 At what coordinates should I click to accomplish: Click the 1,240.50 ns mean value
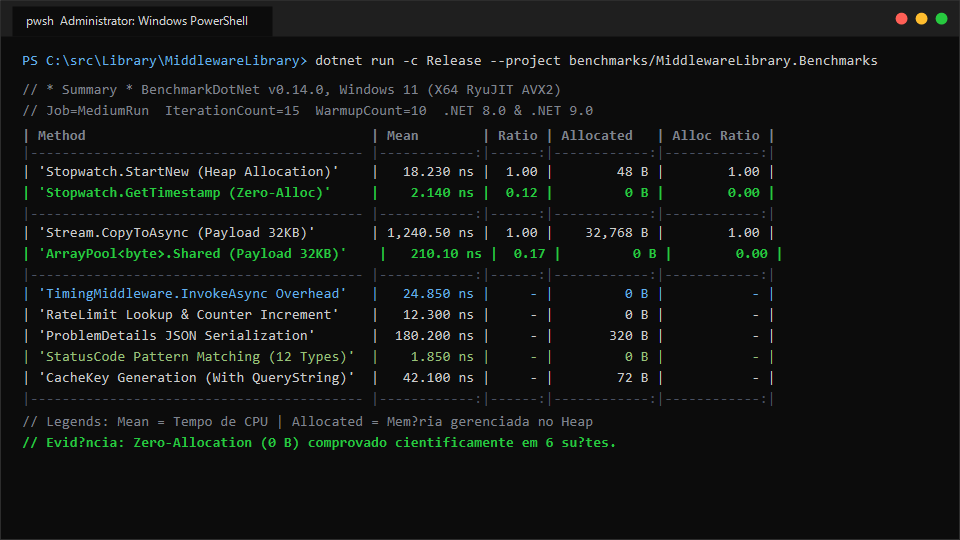[x=430, y=233]
